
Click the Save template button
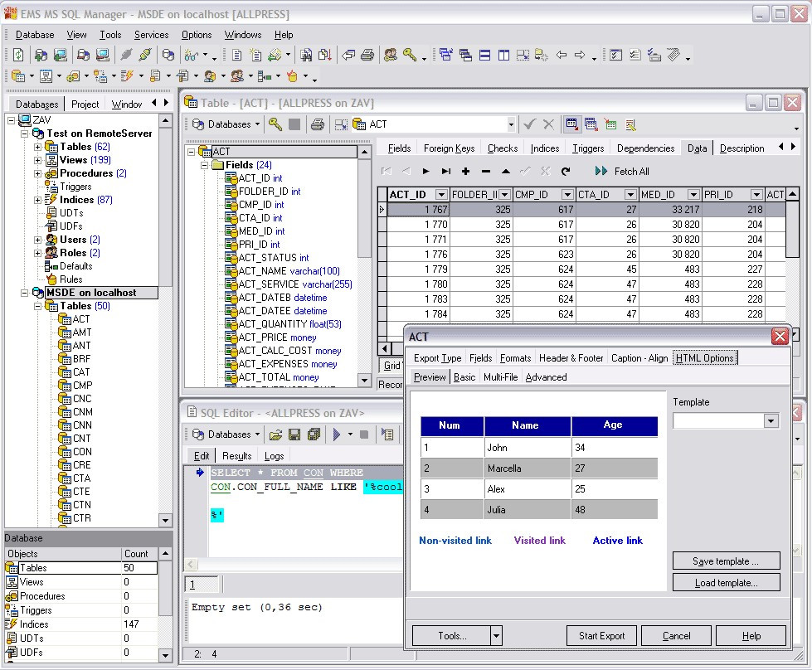(x=726, y=561)
